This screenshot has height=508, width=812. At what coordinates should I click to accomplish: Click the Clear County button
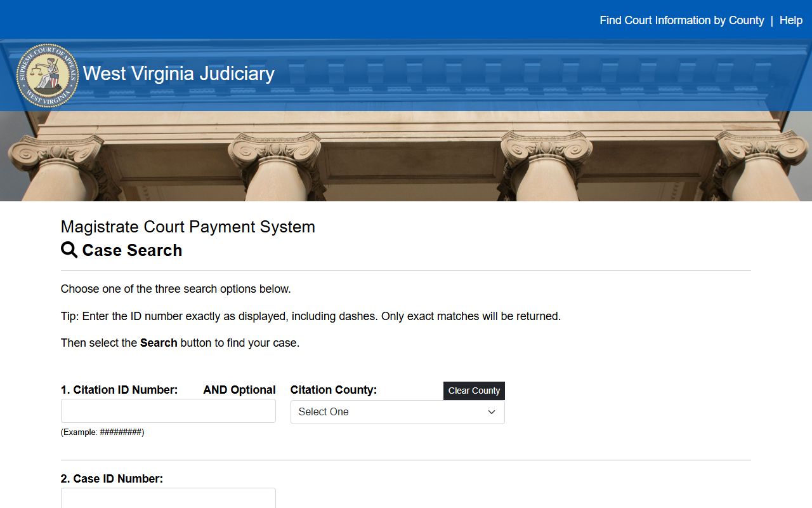coord(474,391)
